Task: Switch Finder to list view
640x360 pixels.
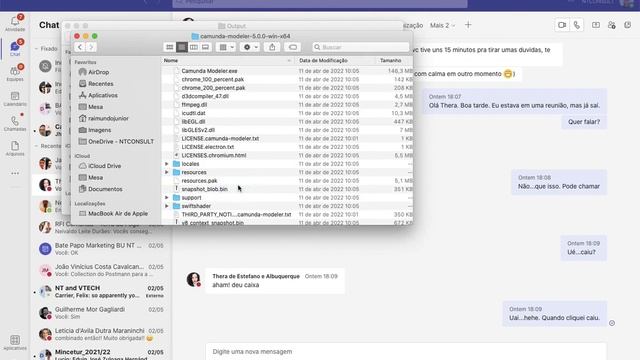Action: coord(182,47)
